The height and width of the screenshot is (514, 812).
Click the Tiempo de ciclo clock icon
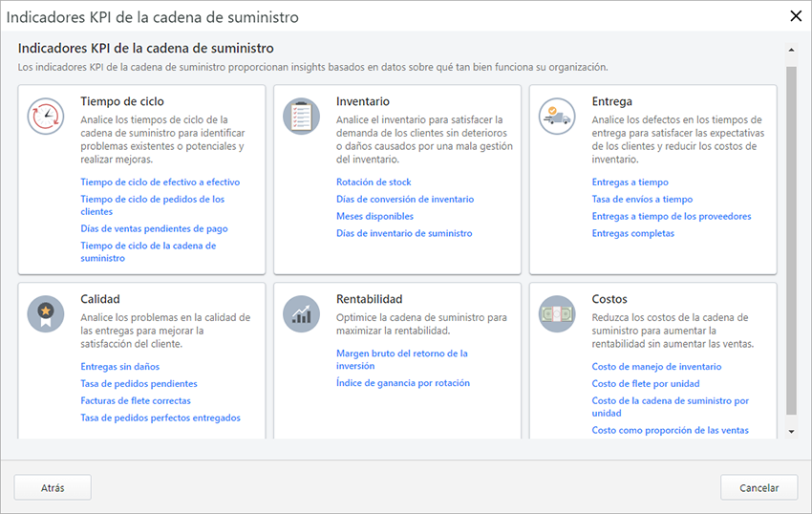point(45,117)
